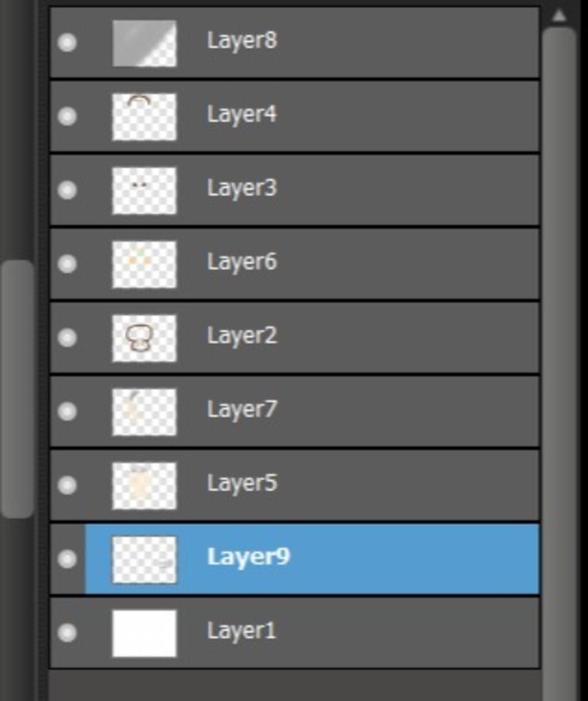Hide Layer7 via its visibility dot
Viewport: 588px width, 701px height.
[x=68, y=411]
